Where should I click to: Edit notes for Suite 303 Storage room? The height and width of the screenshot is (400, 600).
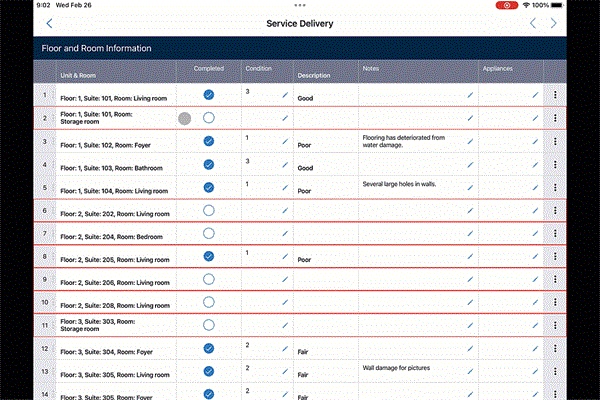(470, 325)
